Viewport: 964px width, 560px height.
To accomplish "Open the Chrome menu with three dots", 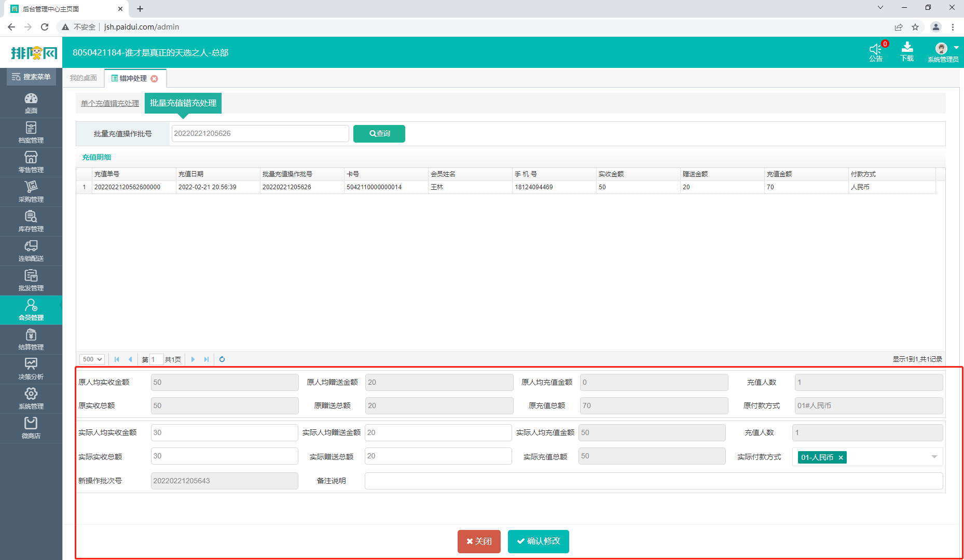I will (x=953, y=27).
